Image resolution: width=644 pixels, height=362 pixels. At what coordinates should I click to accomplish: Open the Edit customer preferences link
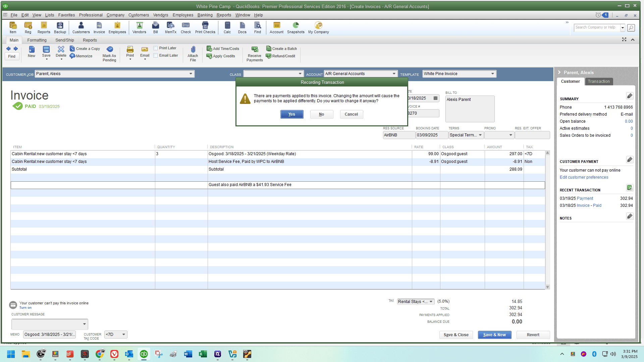pos(584,177)
